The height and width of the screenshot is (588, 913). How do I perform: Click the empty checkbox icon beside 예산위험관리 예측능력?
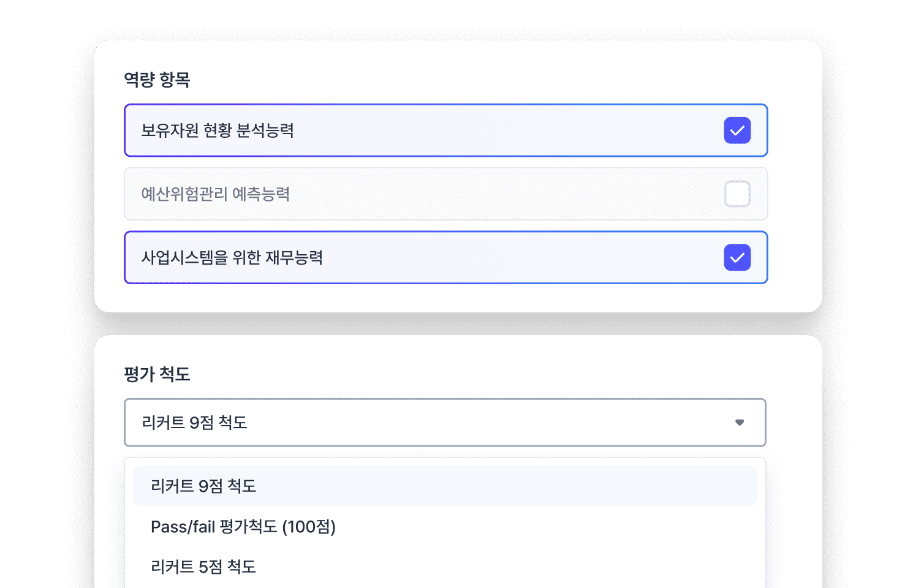point(737,194)
